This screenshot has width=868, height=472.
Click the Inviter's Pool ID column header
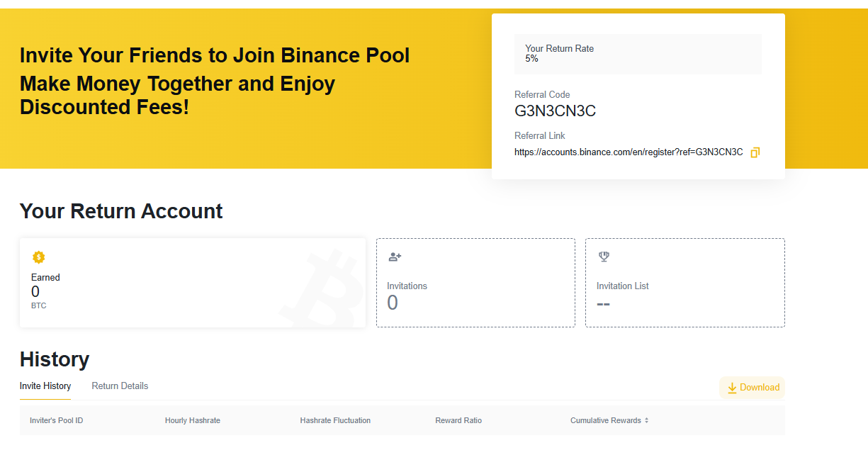click(57, 421)
